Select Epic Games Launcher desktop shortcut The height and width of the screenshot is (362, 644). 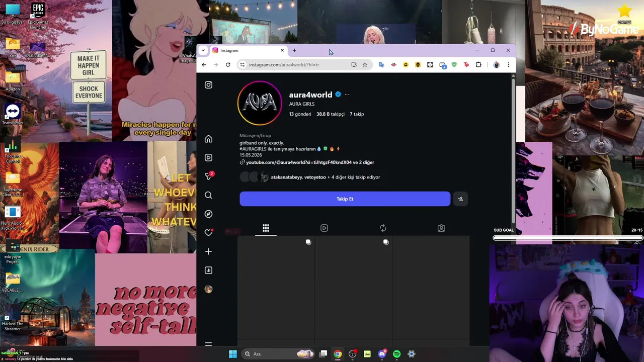coord(38,16)
